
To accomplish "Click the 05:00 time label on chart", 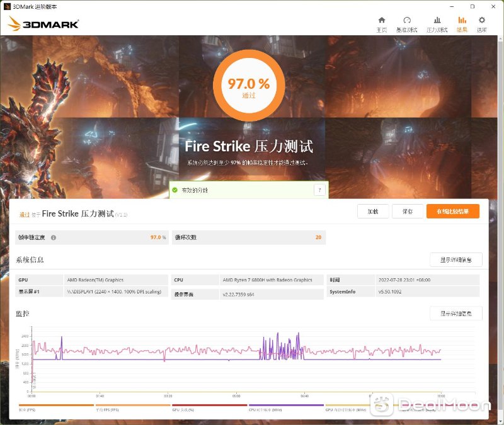I will [236, 396].
